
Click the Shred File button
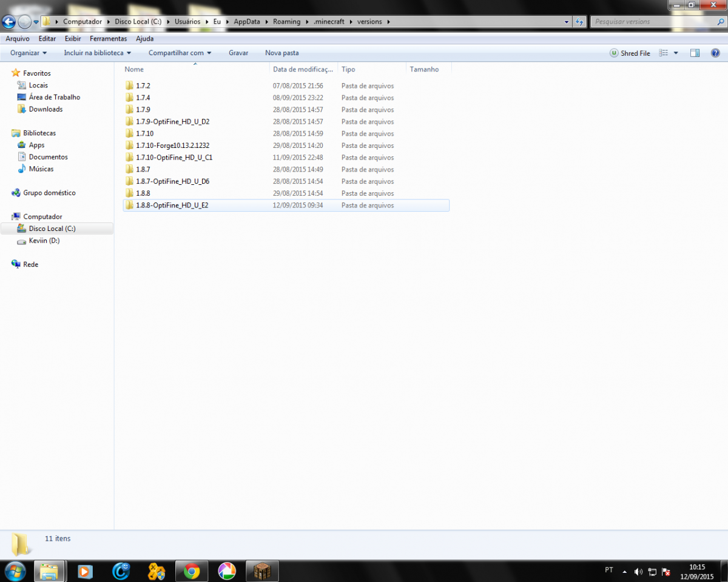coord(630,53)
